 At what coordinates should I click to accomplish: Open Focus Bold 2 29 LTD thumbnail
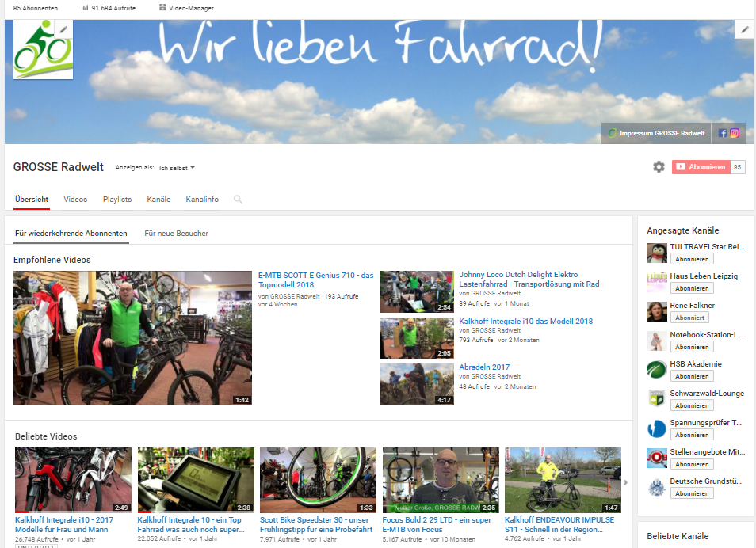(x=441, y=480)
